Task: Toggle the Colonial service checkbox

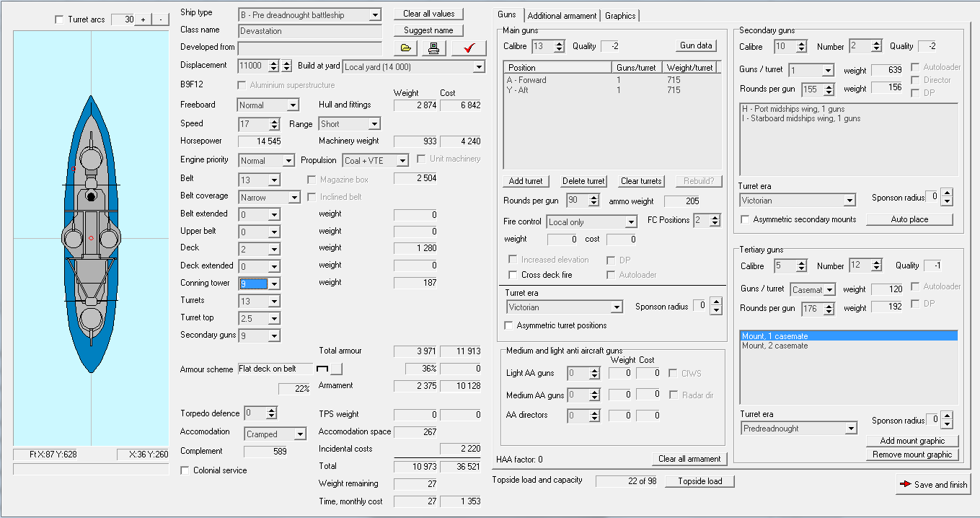Action: pyautogui.click(x=185, y=470)
